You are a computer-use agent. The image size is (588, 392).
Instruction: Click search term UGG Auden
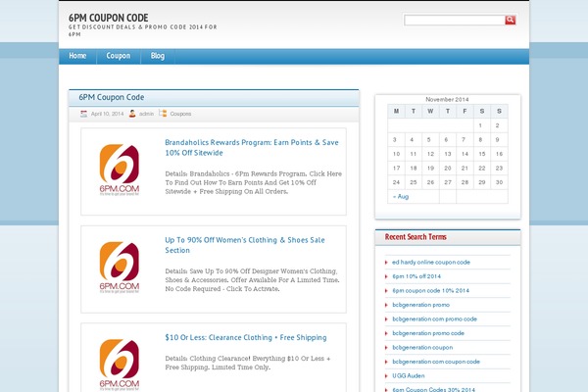pos(409,376)
